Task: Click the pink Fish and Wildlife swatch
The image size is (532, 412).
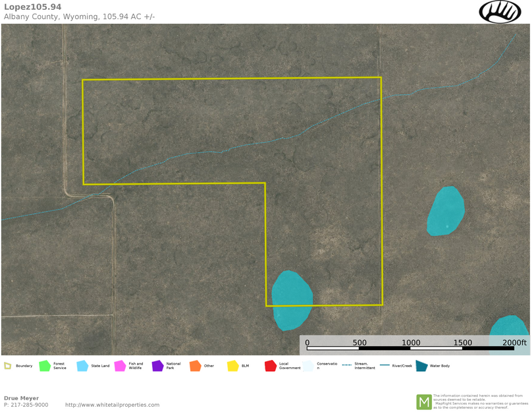Action: point(120,366)
